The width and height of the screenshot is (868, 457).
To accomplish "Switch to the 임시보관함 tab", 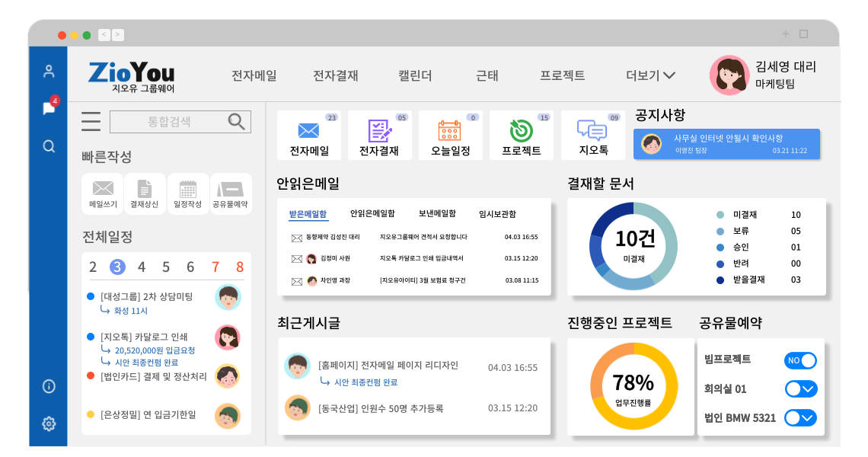I will pos(497,214).
